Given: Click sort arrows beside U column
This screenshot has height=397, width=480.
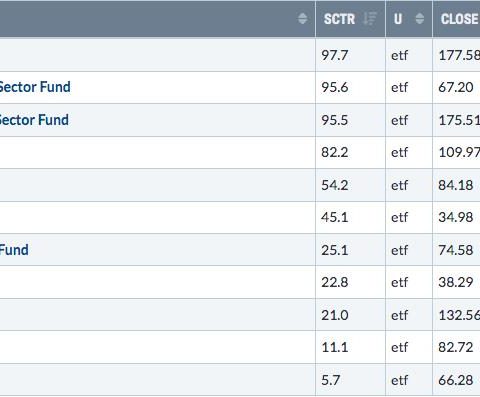Looking at the screenshot, I should (420, 18).
